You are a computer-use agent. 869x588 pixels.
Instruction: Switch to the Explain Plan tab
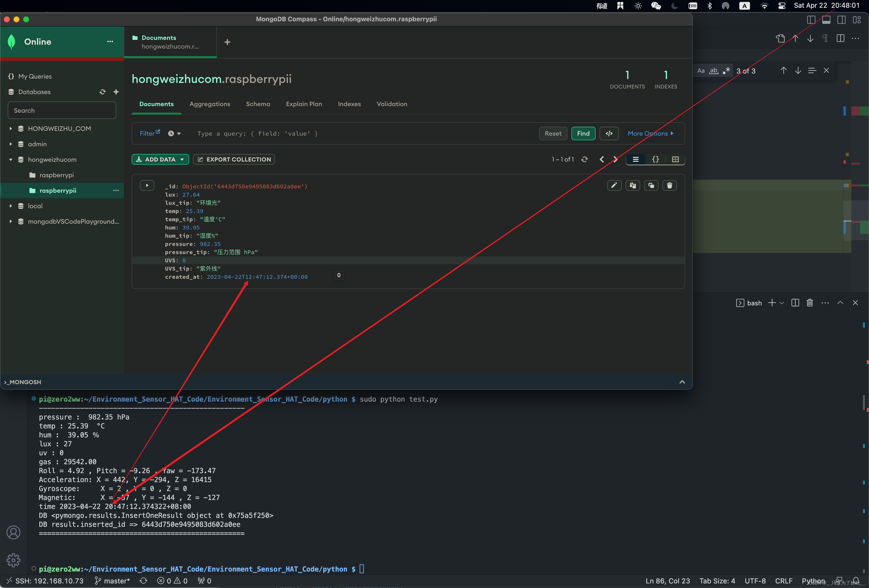tap(304, 104)
